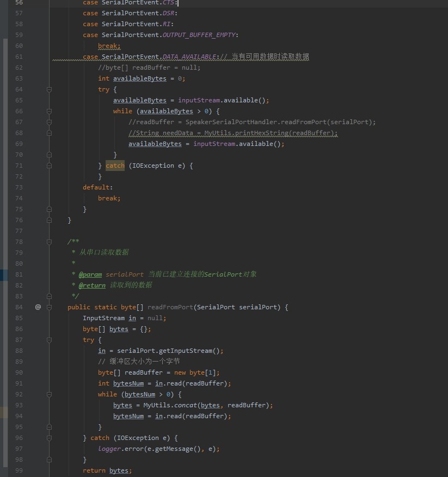
Task: Click the commented readBuffer = null line 62
Action: pos(149,68)
